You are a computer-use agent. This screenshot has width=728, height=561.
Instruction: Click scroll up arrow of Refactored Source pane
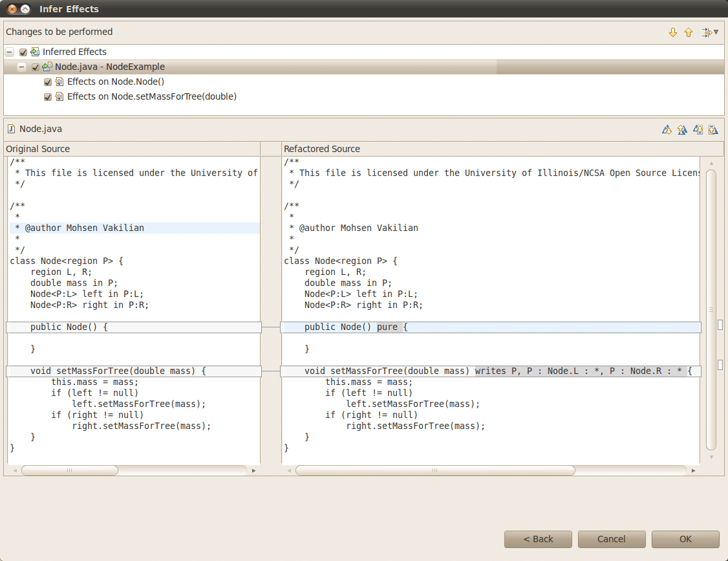coord(711,163)
